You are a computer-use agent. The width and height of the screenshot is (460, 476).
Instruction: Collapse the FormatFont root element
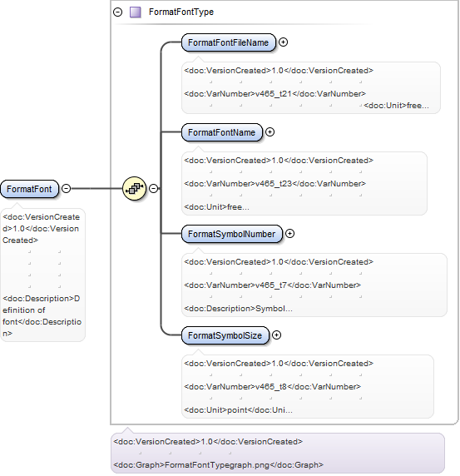pyautogui.click(x=67, y=189)
